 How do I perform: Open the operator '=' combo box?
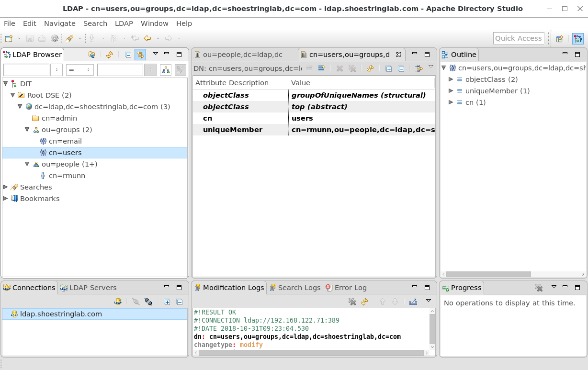coord(79,70)
